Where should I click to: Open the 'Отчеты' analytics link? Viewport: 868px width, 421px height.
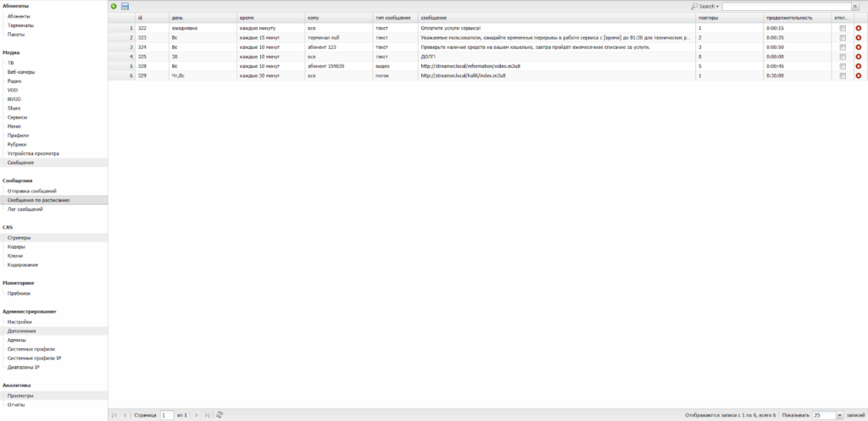(x=17, y=405)
